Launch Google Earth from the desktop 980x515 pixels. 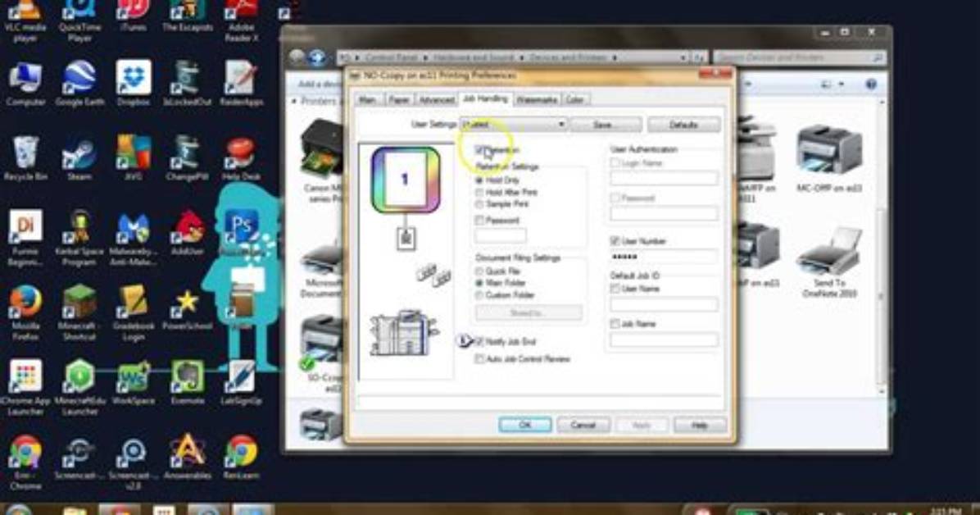click(x=79, y=84)
